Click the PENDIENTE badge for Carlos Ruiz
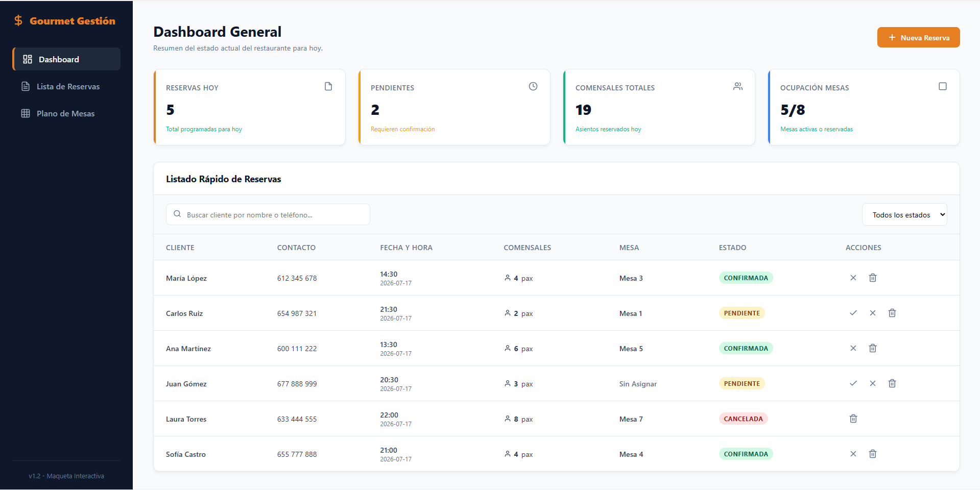 click(742, 313)
